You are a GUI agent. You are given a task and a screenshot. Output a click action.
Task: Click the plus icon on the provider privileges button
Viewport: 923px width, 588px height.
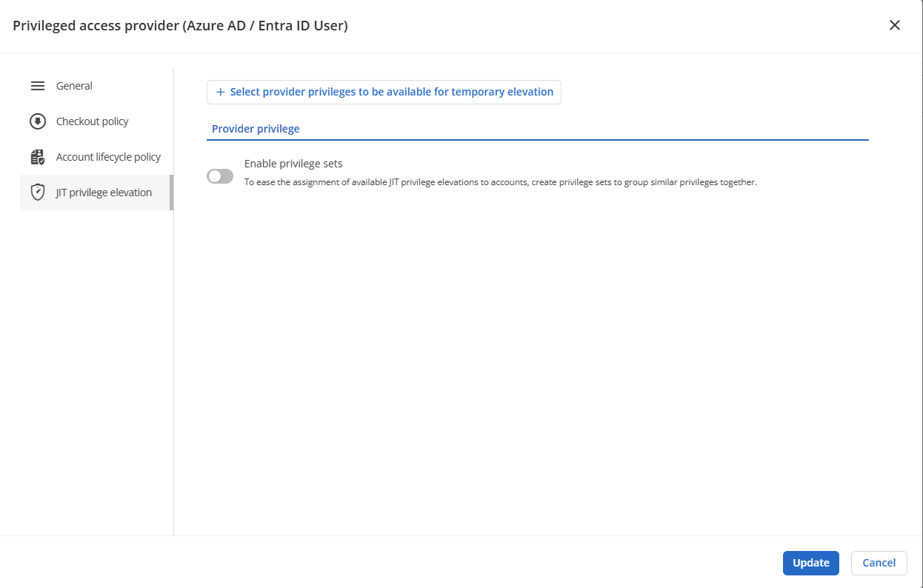pos(220,92)
